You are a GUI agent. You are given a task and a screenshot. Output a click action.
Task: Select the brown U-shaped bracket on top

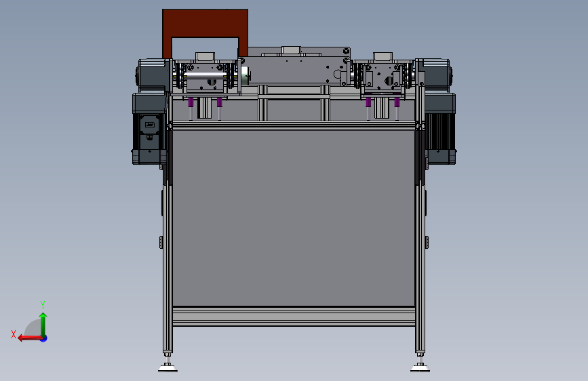pyautogui.click(x=205, y=23)
